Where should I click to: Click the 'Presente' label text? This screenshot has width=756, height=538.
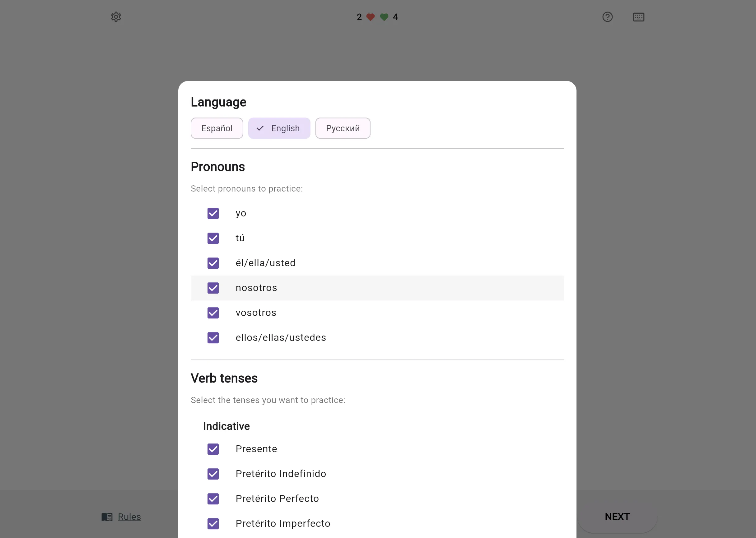pyautogui.click(x=256, y=449)
